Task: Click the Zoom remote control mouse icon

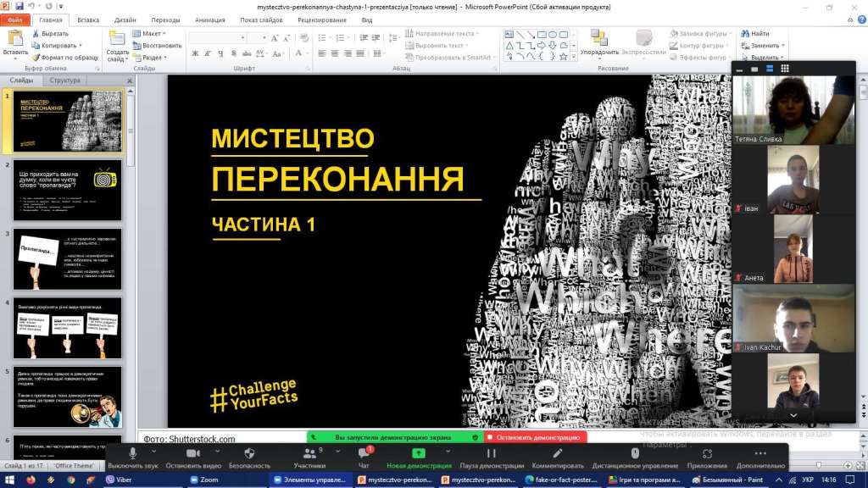Action: coord(635,454)
